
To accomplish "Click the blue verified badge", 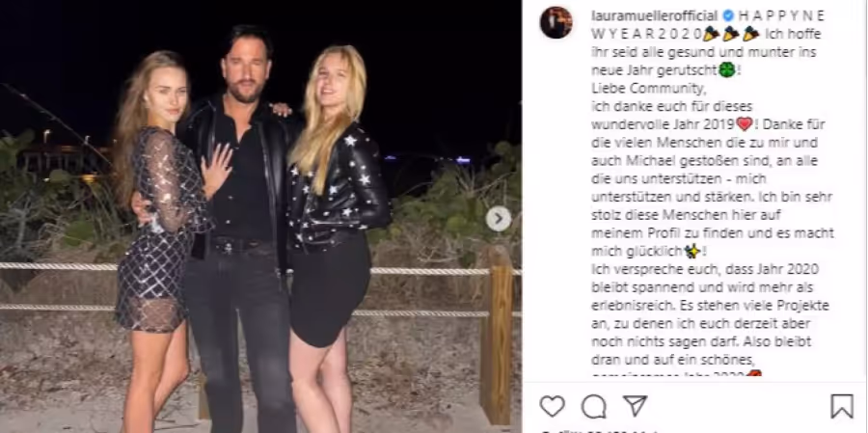I will (x=728, y=15).
